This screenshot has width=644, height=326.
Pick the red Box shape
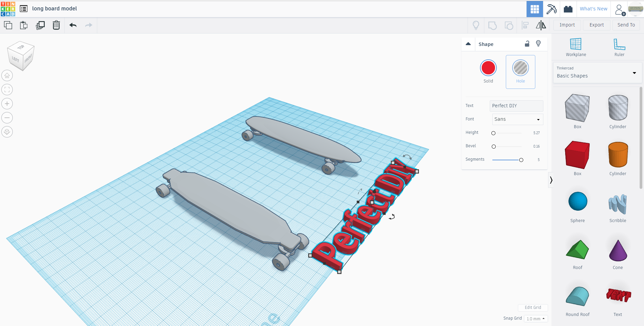(577, 155)
